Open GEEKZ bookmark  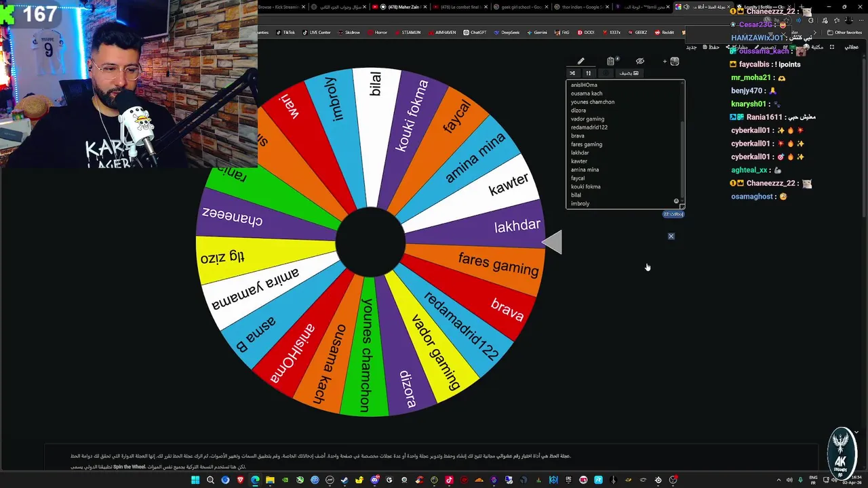637,32
